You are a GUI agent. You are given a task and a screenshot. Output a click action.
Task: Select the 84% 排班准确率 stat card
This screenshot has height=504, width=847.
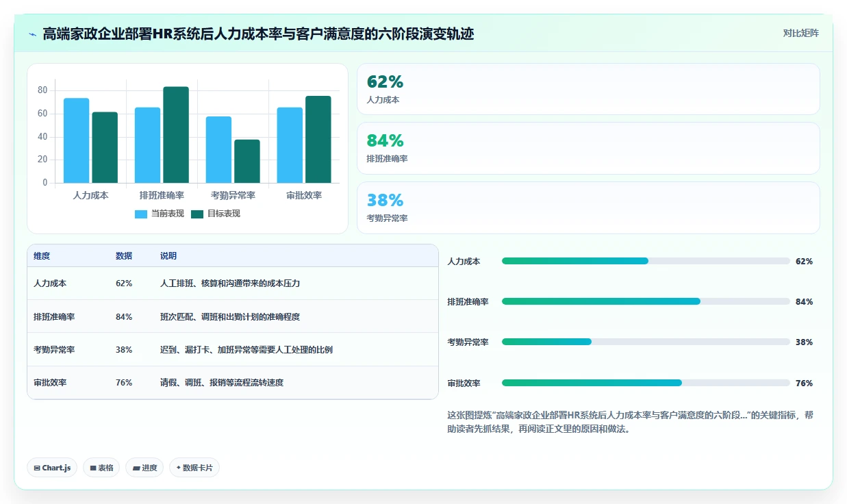point(588,148)
